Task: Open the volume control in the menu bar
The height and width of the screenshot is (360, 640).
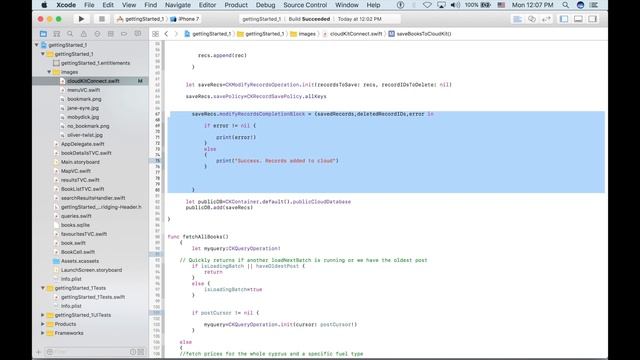Action: 455,5
